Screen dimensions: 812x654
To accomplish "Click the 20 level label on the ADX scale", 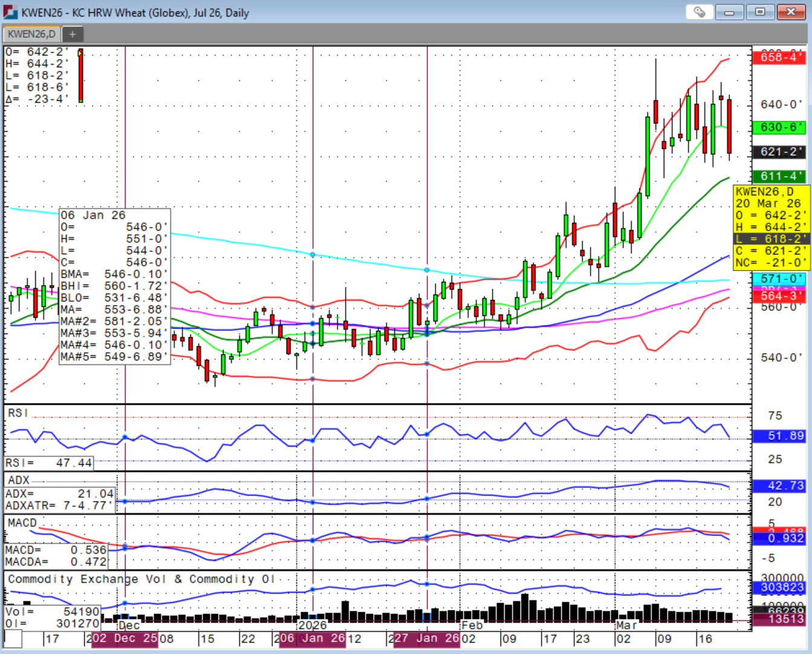I will pyautogui.click(x=775, y=502).
